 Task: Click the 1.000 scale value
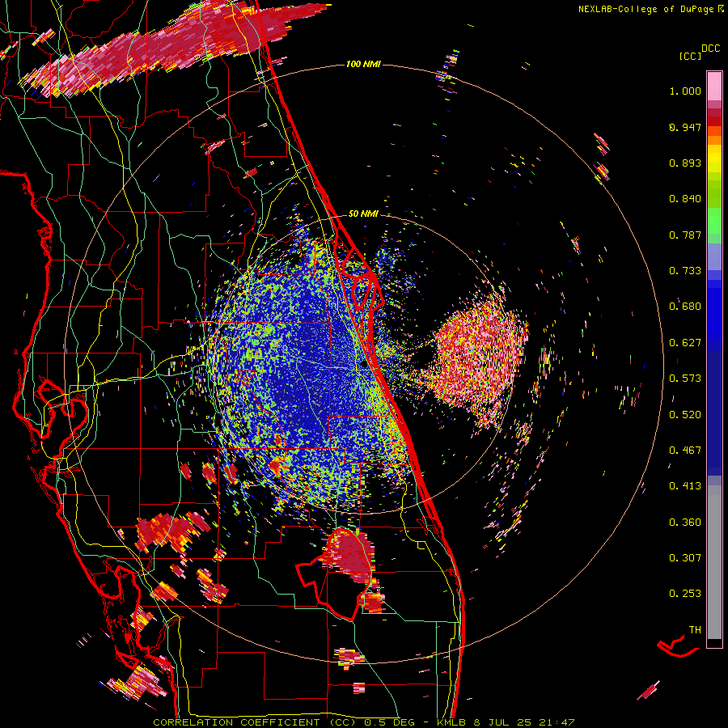pyautogui.click(x=685, y=91)
